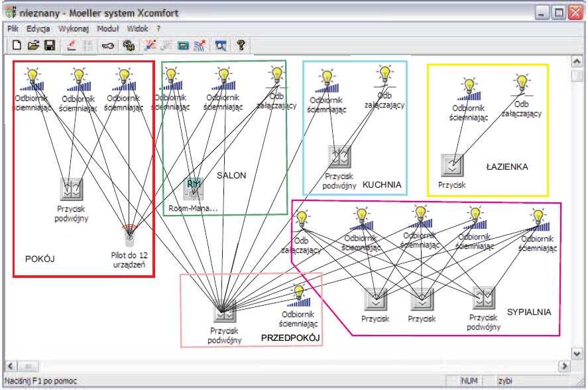The image size is (588, 390).
Task: Click the magnifier search toolbar icon
Action: (221, 46)
